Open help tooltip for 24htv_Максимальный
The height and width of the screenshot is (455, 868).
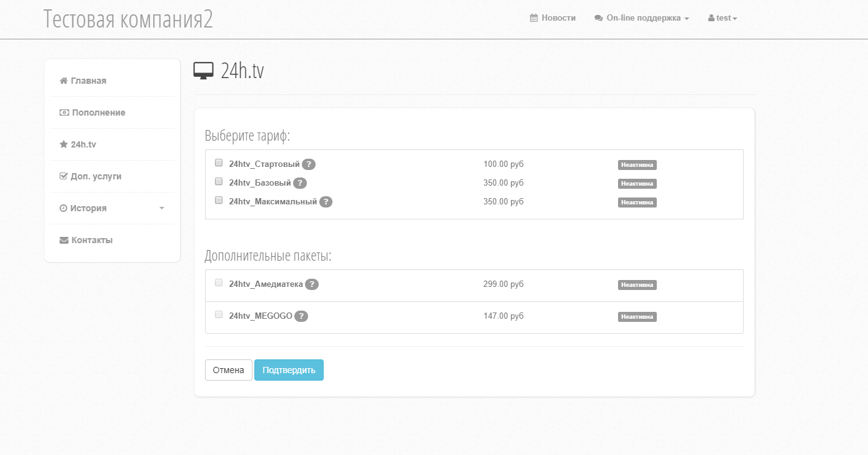point(326,202)
